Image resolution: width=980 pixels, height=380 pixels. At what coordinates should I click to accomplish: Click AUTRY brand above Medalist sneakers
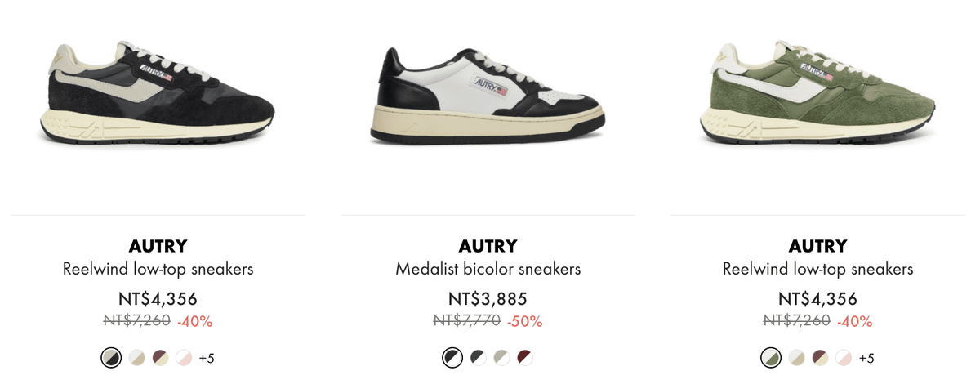(x=488, y=246)
